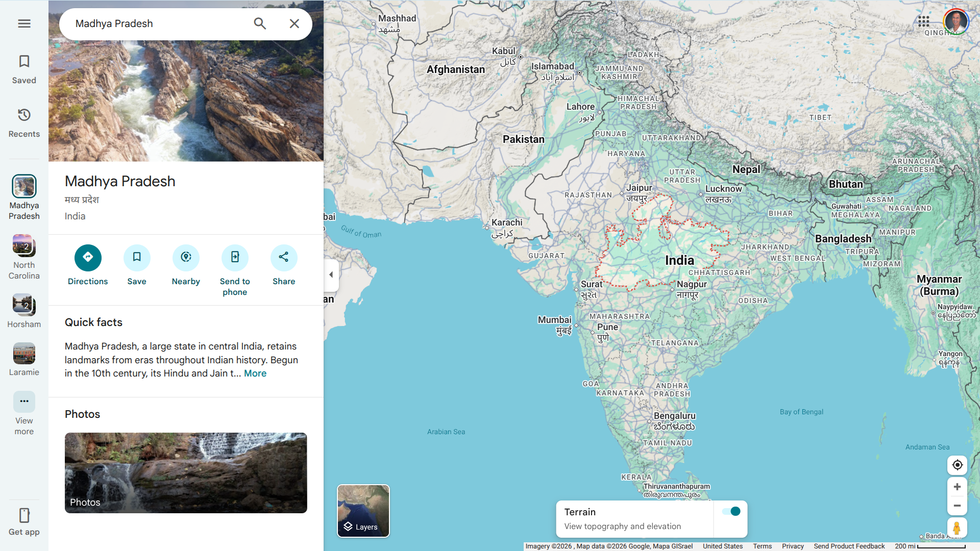The width and height of the screenshot is (980, 551).
Task: Click the Directions button
Action: click(88, 258)
